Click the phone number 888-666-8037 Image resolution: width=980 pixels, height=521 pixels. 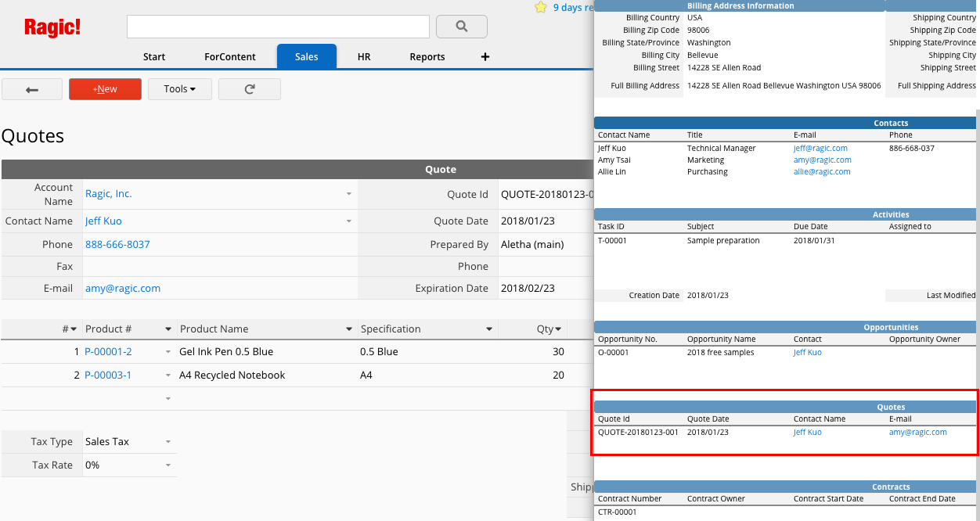coord(117,245)
